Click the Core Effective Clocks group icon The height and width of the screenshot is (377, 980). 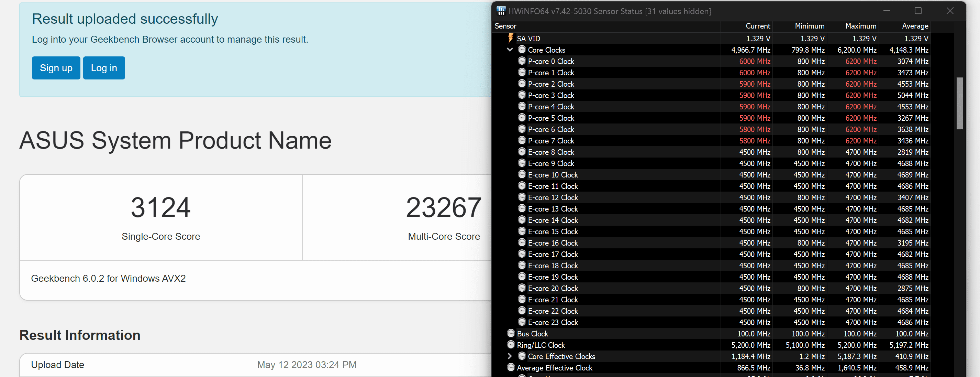click(x=522, y=356)
